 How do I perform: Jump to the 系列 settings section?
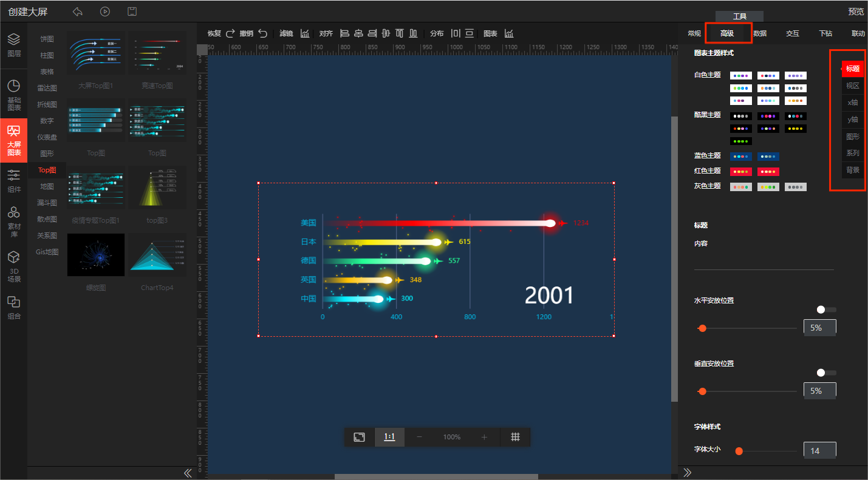click(853, 153)
